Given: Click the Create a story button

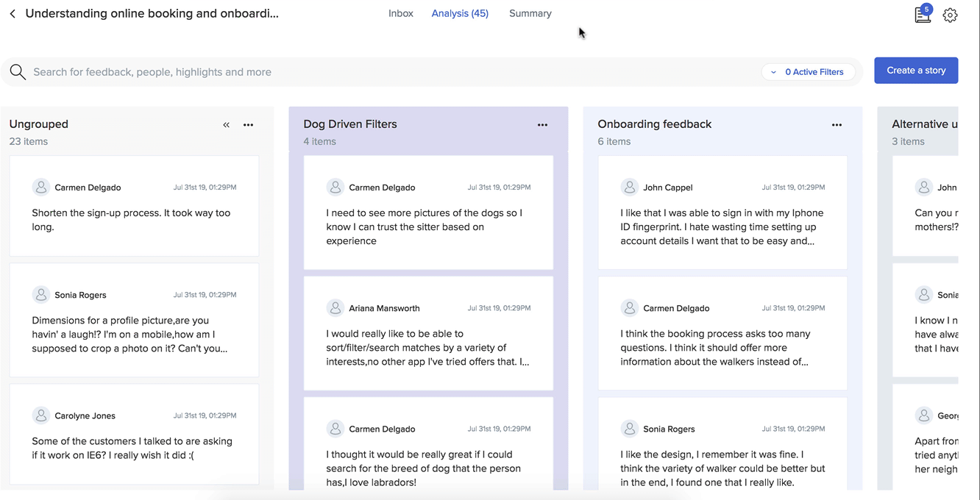Looking at the screenshot, I should (x=916, y=71).
